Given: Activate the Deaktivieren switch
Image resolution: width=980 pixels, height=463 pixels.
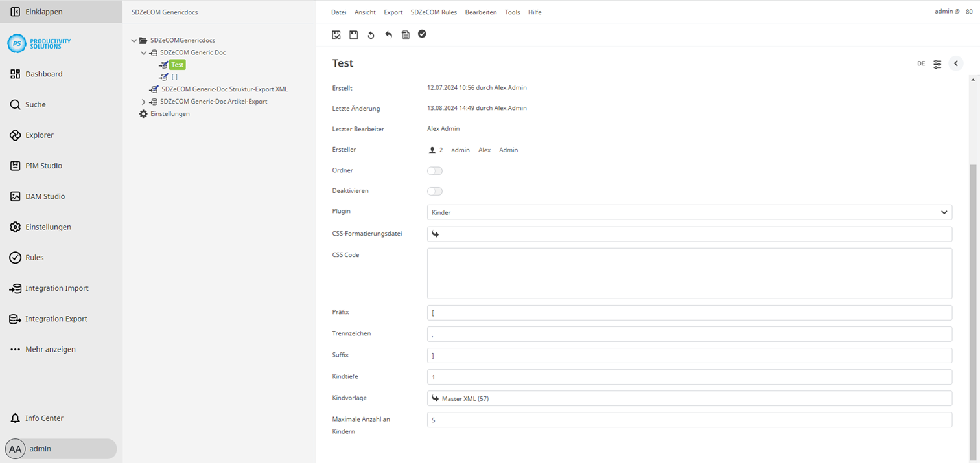Looking at the screenshot, I should coord(435,191).
